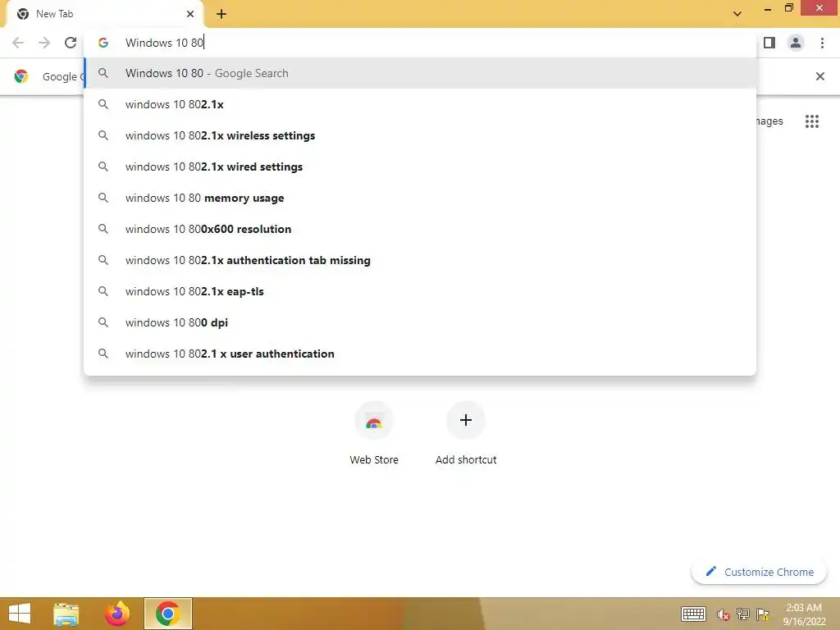This screenshot has height=630, width=840.
Task: Launch File Explorer from taskbar
Action: pos(66,614)
